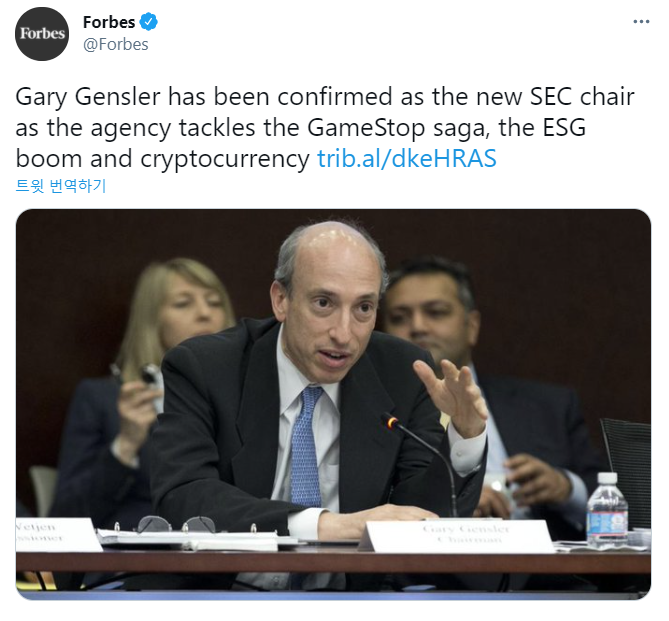This screenshot has height=621, width=669.
Task: Click the Gary Gensler nameplate in photo
Action: pyautogui.click(x=462, y=535)
